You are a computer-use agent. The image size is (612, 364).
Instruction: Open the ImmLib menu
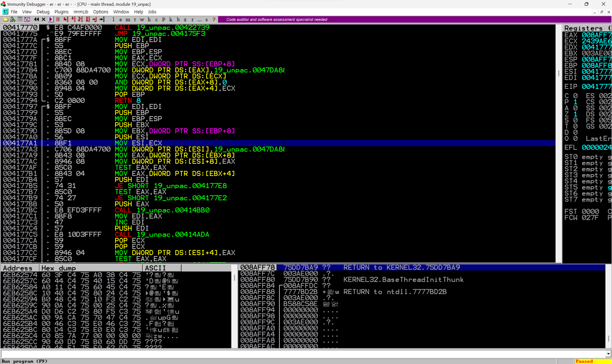coord(81,12)
